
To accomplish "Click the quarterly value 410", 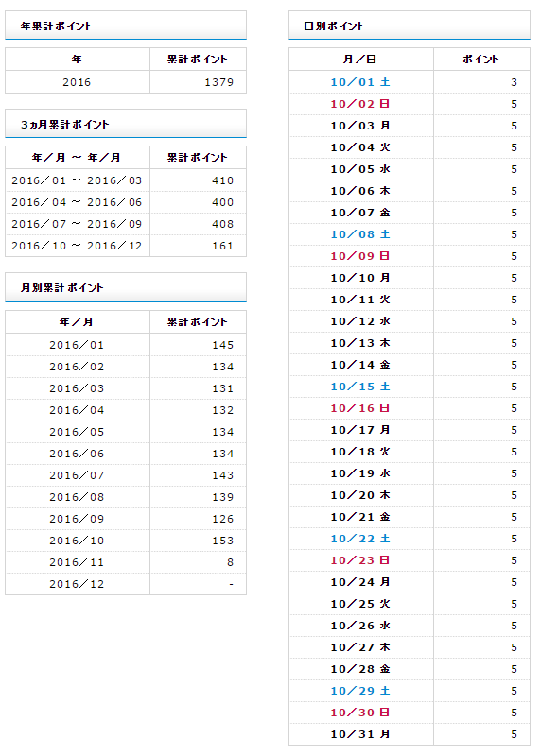I will pyautogui.click(x=222, y=180).
